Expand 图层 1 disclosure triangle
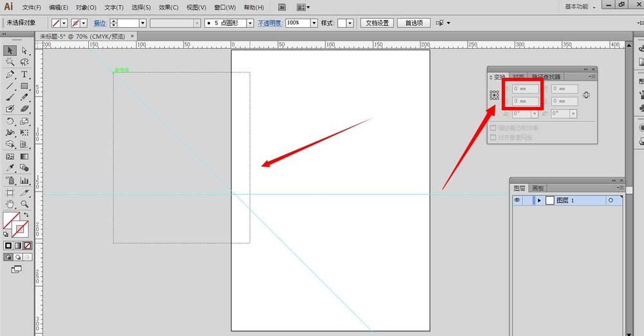The height and width of the screenshot is (336, 644). click(539, 201)
